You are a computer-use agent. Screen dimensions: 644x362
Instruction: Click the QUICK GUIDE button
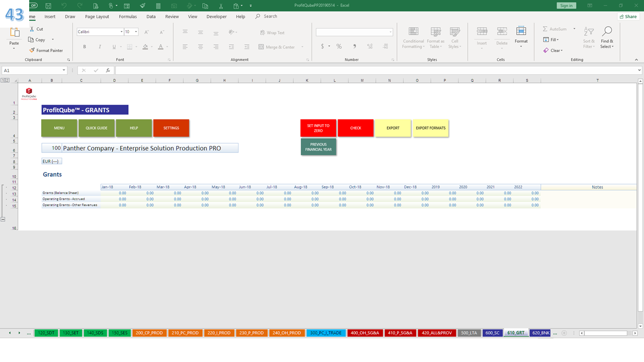(x=97, y=128)
